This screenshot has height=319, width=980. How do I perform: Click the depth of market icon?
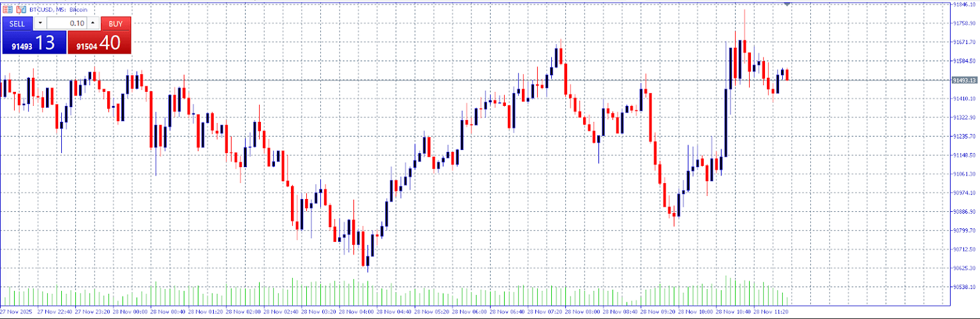click(21, 10)
